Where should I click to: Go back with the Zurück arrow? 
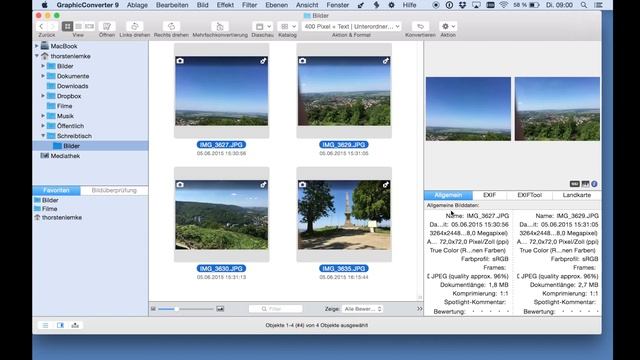point(41,26)
